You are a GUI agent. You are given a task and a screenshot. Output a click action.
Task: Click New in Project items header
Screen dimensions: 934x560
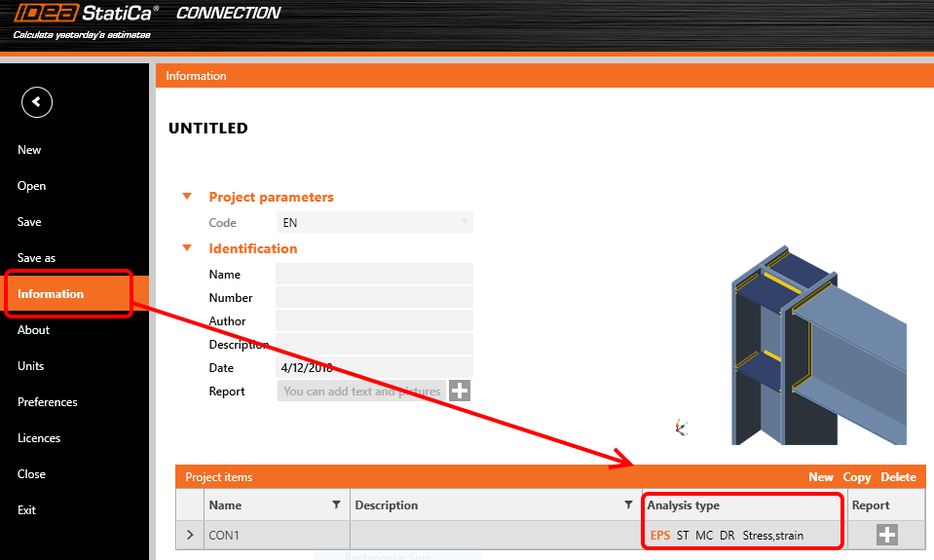tap(821, 477)
